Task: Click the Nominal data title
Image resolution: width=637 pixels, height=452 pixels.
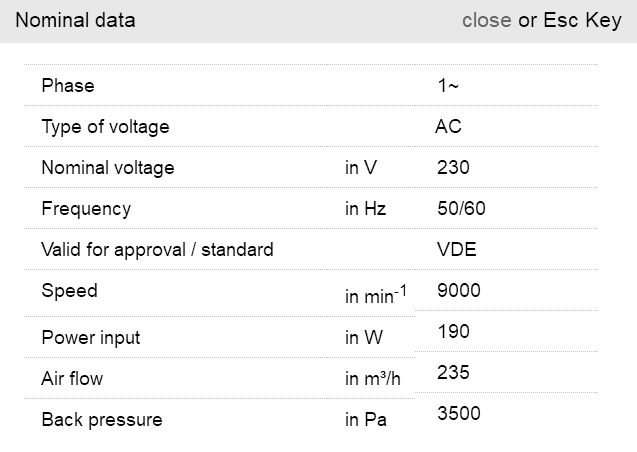Action: point(75,21)
